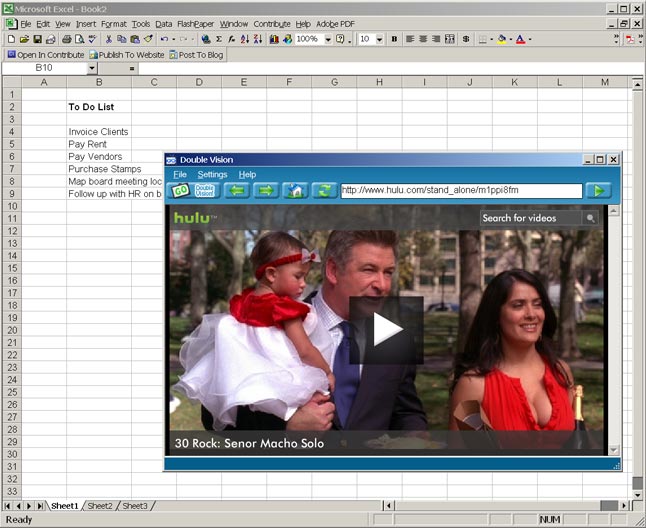Click the AutoSum sigma icon
The height and width of the screenshot is (528, 646).
[219, 39]
